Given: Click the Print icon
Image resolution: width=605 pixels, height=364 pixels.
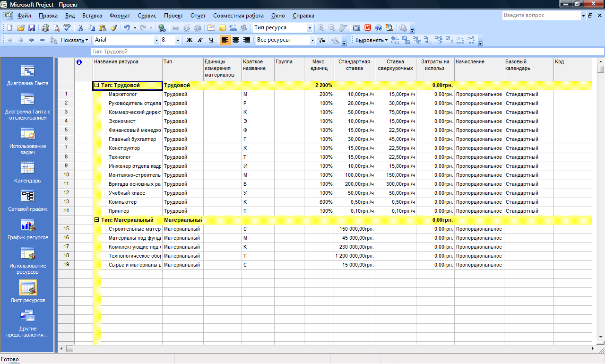Looking at the screenshot, I should click(x=45, y=28).
